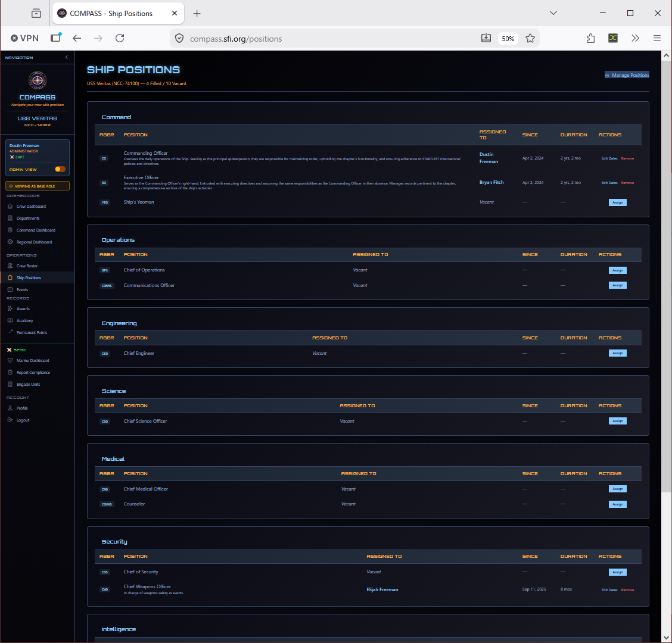This screenshot has width=672, height=643.
Task: Remove Dustin Freeman from Commanding Officer
Action: [627, 158]
